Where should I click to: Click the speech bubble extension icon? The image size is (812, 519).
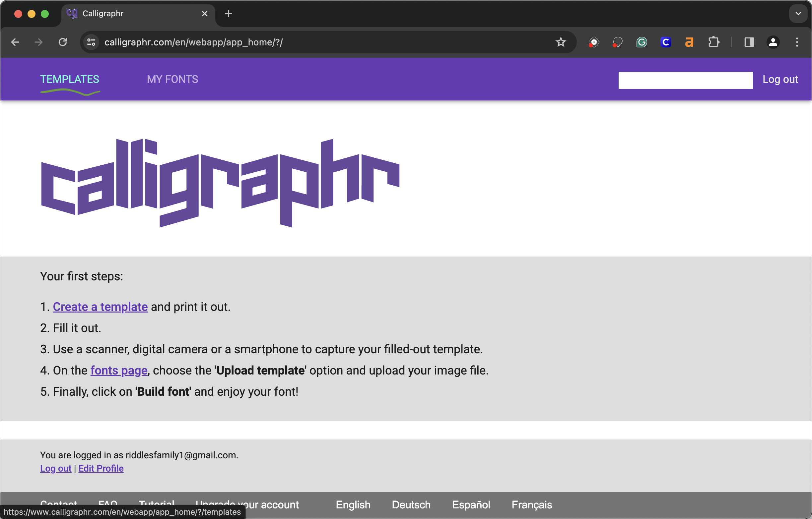coord(617,42)
